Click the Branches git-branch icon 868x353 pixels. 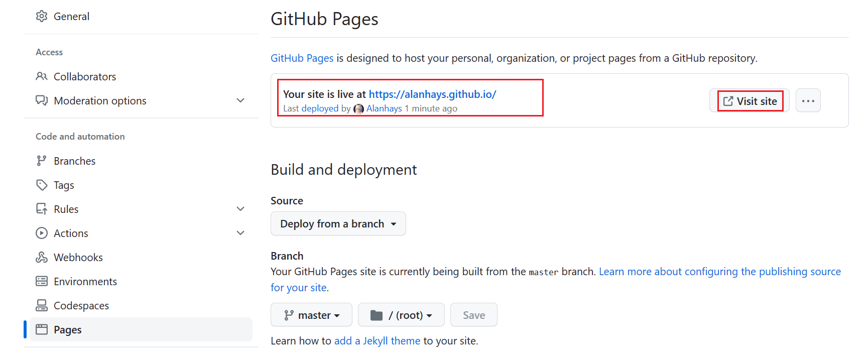pyautogui.click(x=42, y=161)
